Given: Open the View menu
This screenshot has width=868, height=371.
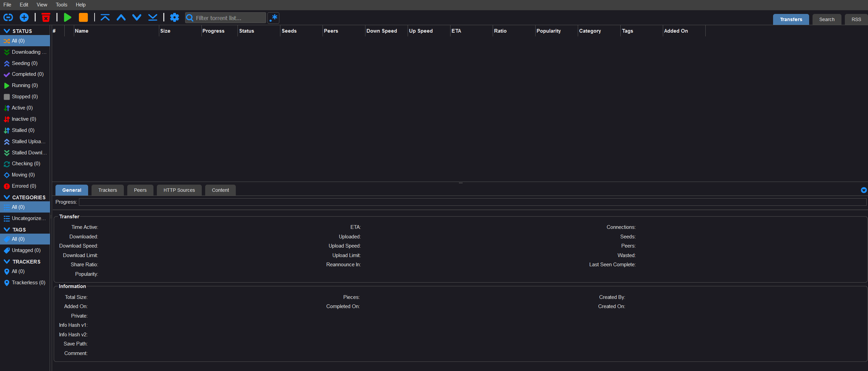Looking at the screenshot, I should coord(42,5).
